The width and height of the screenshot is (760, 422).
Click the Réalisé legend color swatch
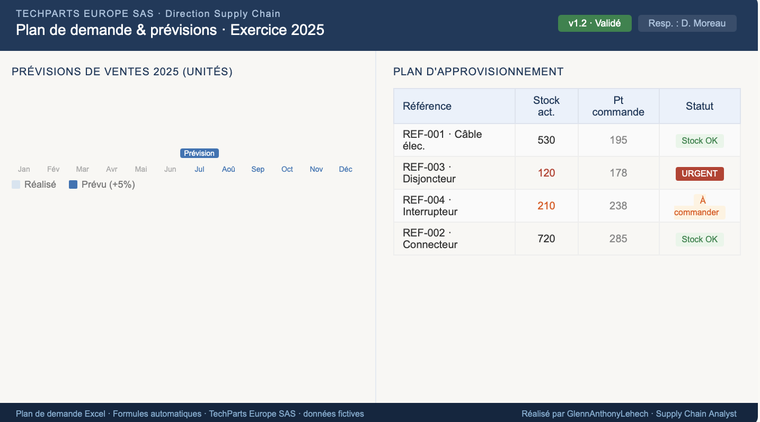tap(16, 185)
